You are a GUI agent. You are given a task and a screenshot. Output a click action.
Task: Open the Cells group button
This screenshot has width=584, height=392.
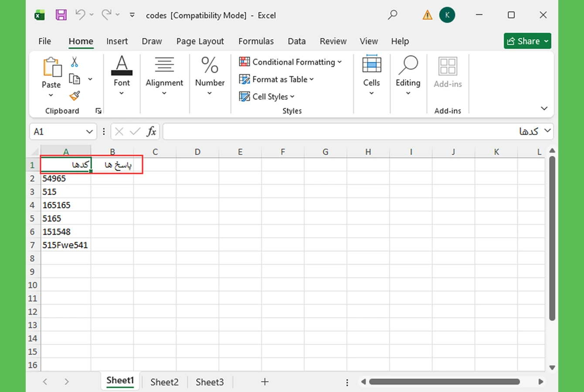pos(372,76)
